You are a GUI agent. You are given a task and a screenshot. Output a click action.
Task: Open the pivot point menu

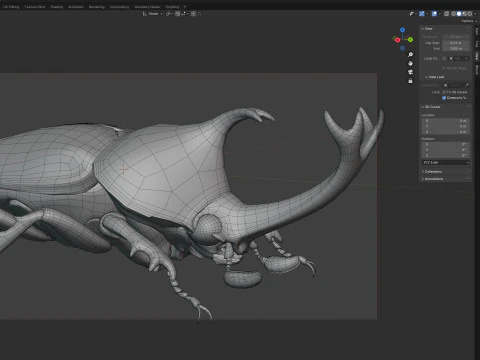pyautogui.click(x=169, y=14)
